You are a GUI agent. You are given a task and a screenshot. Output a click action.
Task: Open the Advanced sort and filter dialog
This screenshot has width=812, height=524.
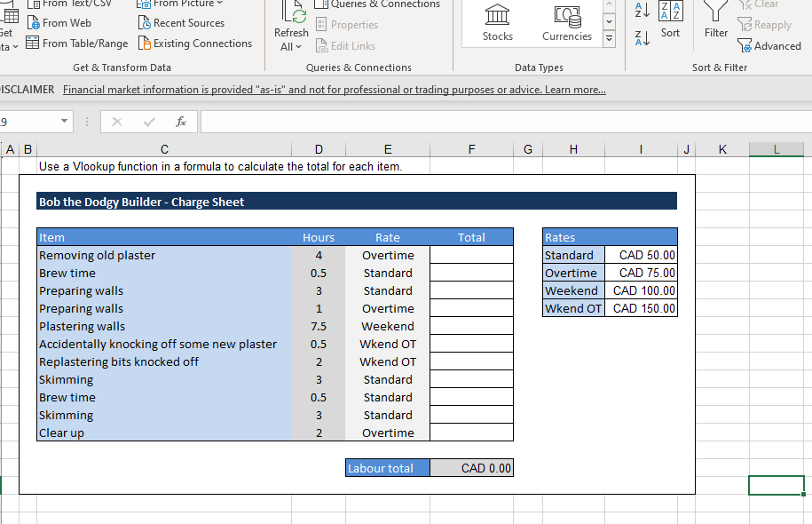[770, 44]
